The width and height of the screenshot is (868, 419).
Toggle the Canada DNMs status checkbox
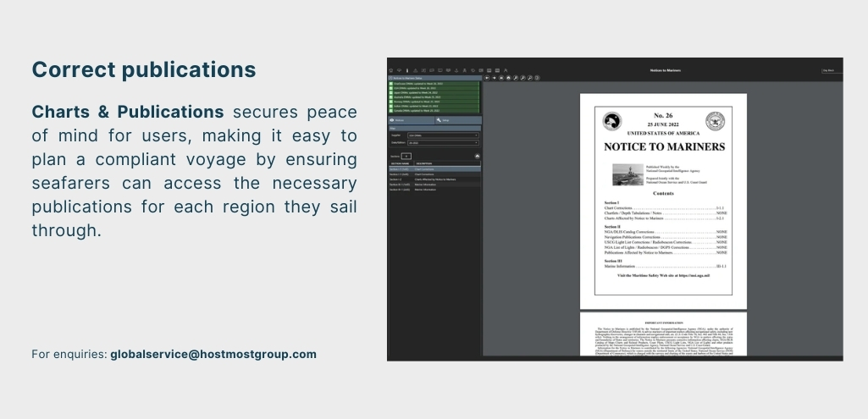click(x=391, y=110)
